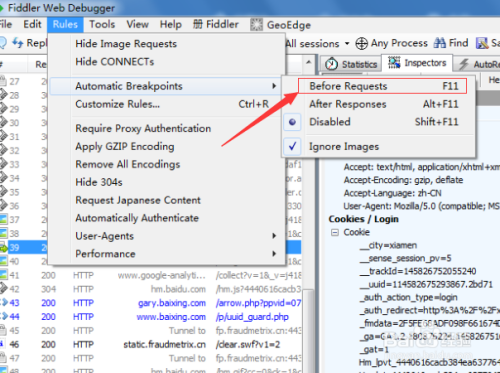Open the Edit menu
Image resolution: width=500 pixels, height=373 pixels.
(x=32, y=24)
